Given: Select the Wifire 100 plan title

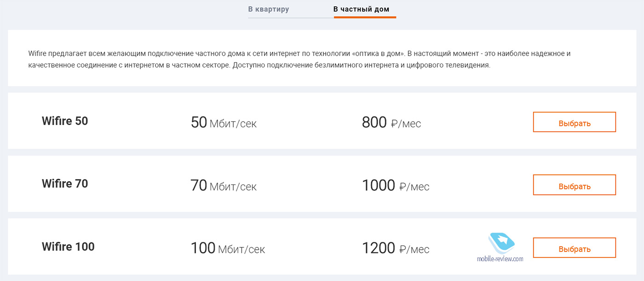Looking at the screenshot, I should pos(68,247).
